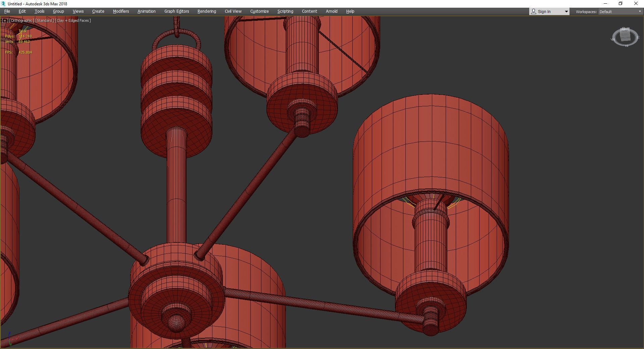
Task: Open the Create menu
Action: click(98, 11)
